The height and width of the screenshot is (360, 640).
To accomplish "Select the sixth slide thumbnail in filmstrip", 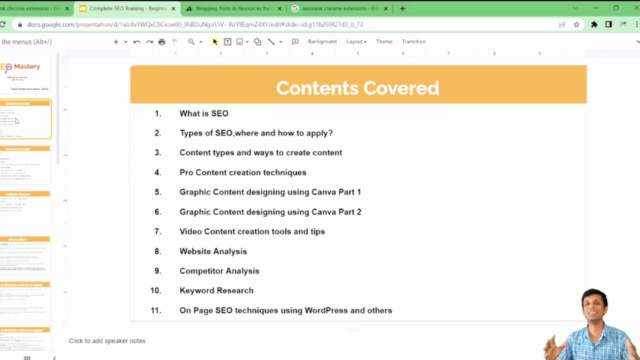I will point(25,300).
